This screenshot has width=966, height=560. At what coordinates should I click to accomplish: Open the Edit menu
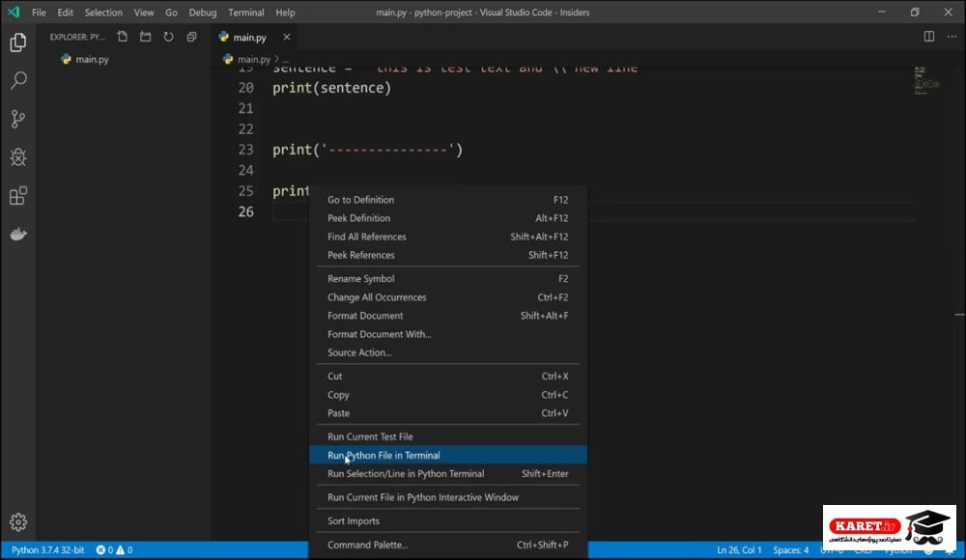(x=65, y=13)
